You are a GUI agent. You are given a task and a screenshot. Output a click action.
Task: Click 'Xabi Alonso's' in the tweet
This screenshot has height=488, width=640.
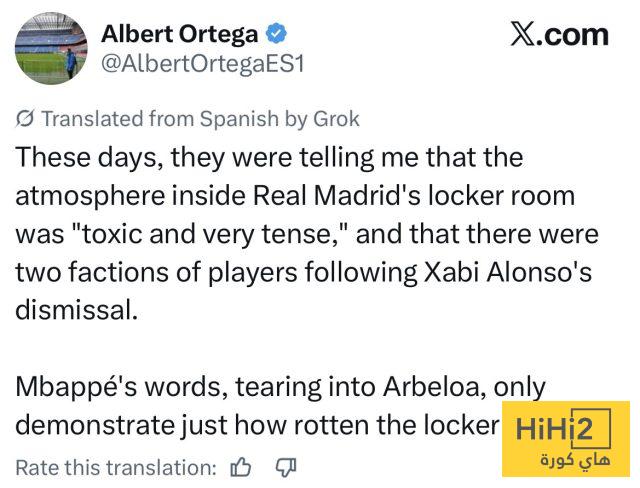click(508, 272)
